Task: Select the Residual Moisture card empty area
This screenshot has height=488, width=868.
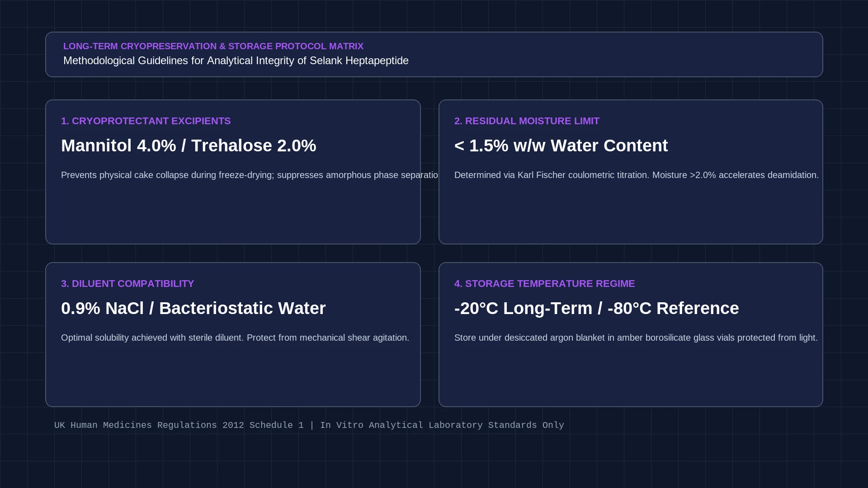Action: 631,212
